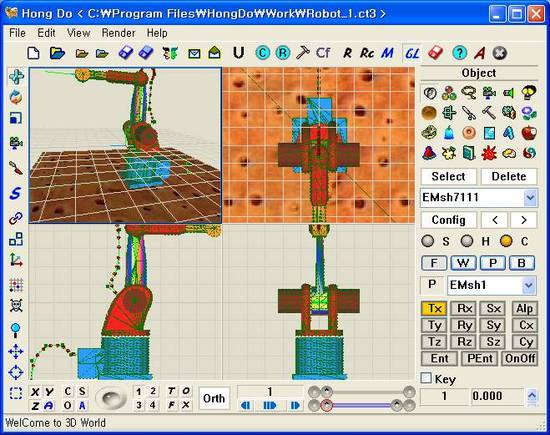
Task: Enable the Key checkbox
Action: pos(426,378)
